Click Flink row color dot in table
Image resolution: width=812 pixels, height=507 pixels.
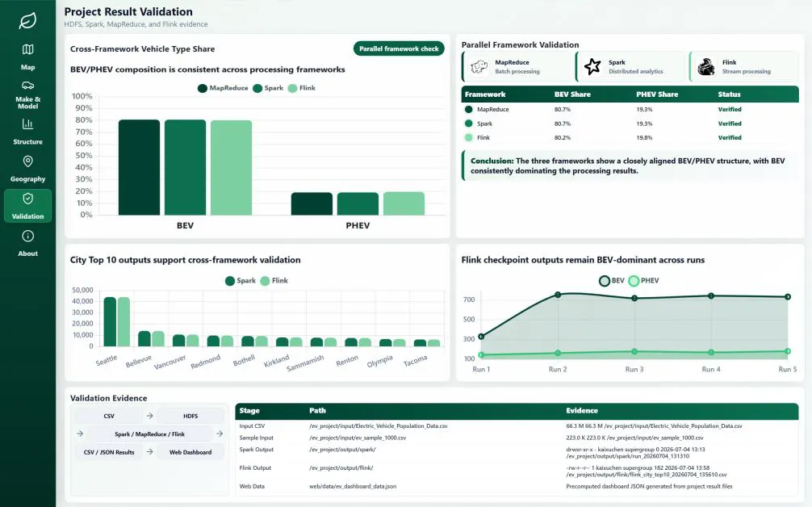469,137
